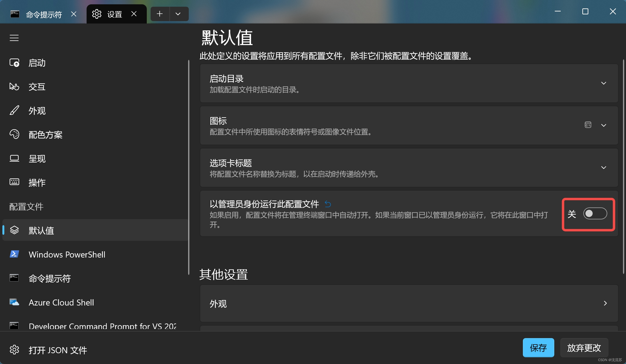Expand the 选项卡标题 tab title setting
Screen dimensions: 626x364
[603, 168]
